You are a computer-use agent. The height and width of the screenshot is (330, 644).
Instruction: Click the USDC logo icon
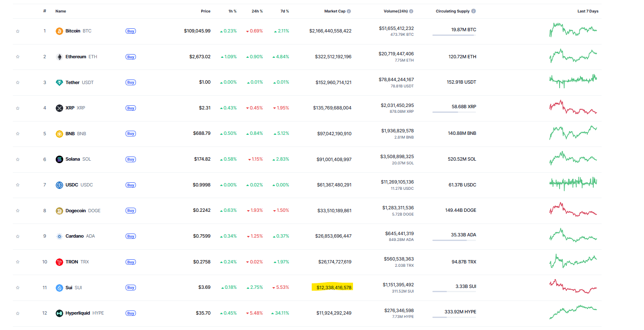(x=59, y=185)
